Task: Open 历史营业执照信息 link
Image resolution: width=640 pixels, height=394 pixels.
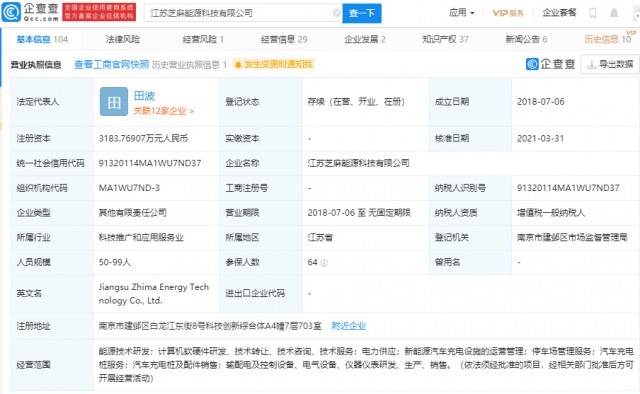Action: tap(189, 65)
